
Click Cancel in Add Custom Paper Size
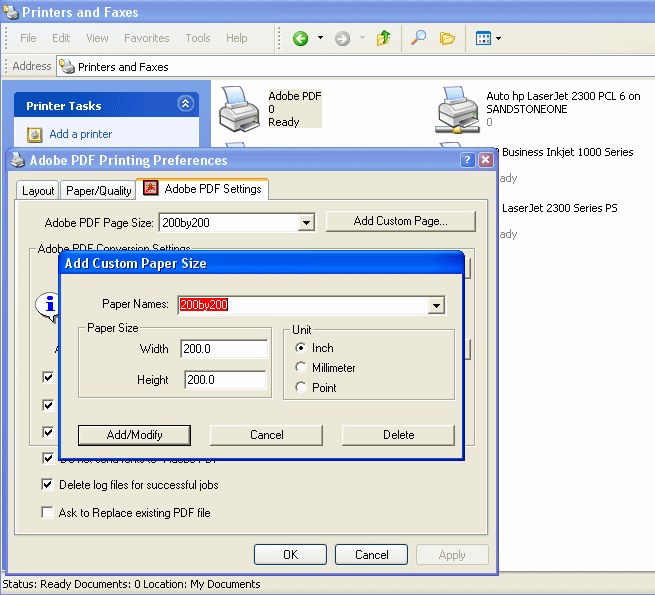(267, 435)
